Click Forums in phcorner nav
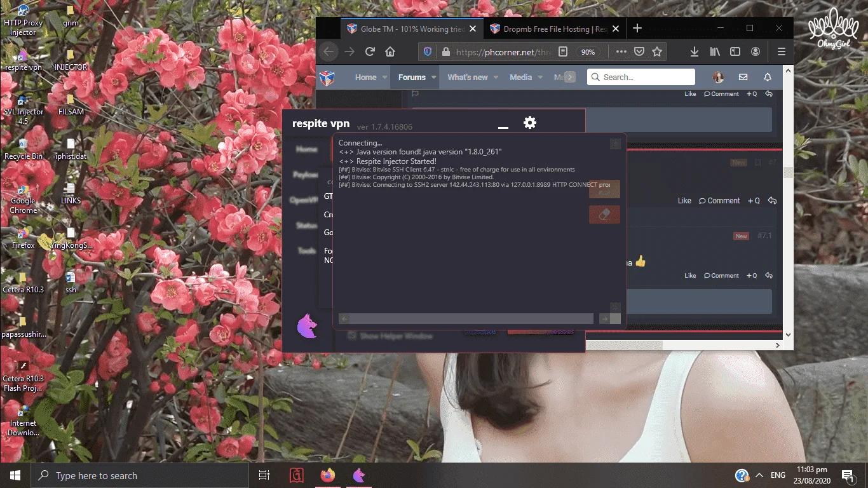Viewport: 868px width, 488px height. [x=412, y=78]
